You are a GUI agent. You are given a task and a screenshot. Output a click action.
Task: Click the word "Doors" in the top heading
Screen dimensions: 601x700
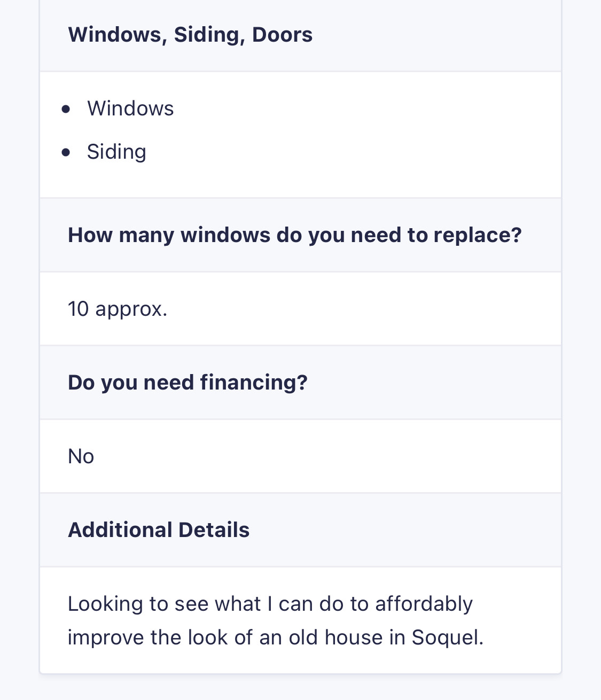tap(282, 35)
